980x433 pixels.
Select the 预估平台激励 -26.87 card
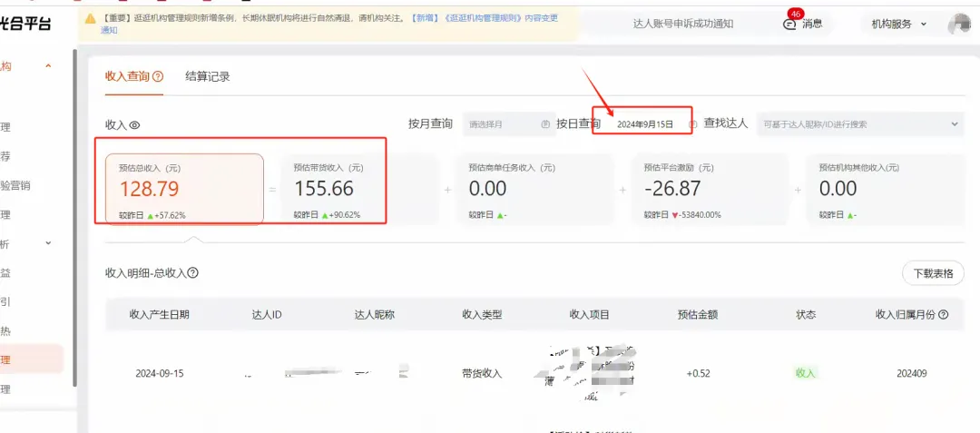click(710, 190)
